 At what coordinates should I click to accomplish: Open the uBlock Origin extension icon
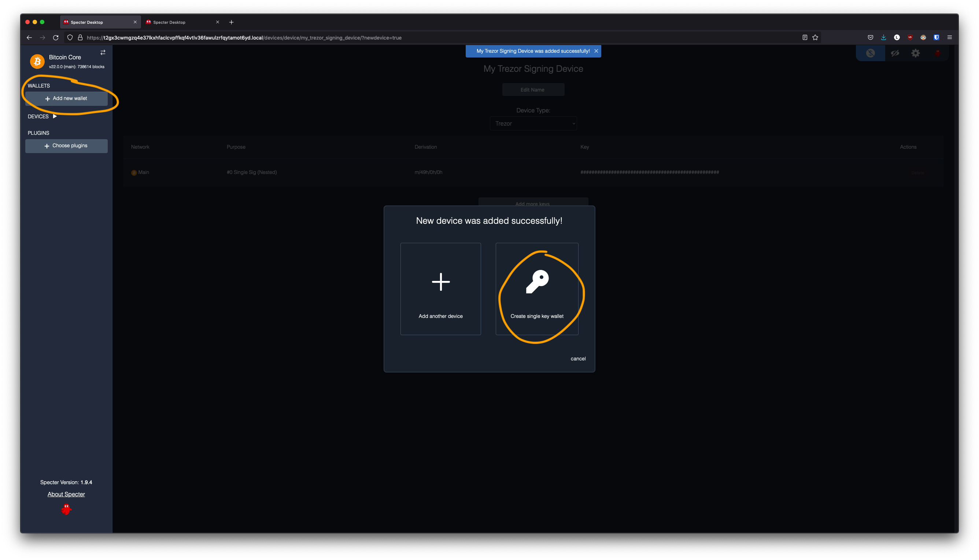click(x=910, y=37)
